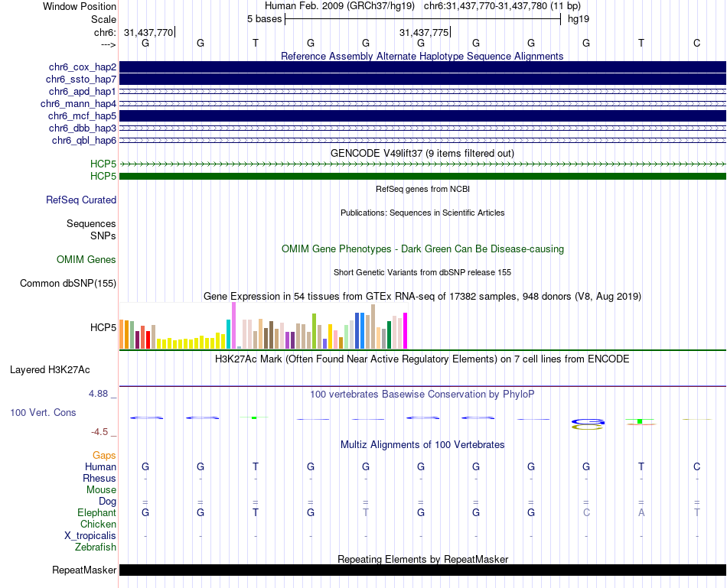Click the Sequences track label
The width and height of the screenshot is (727, 588).
(91, 223)
